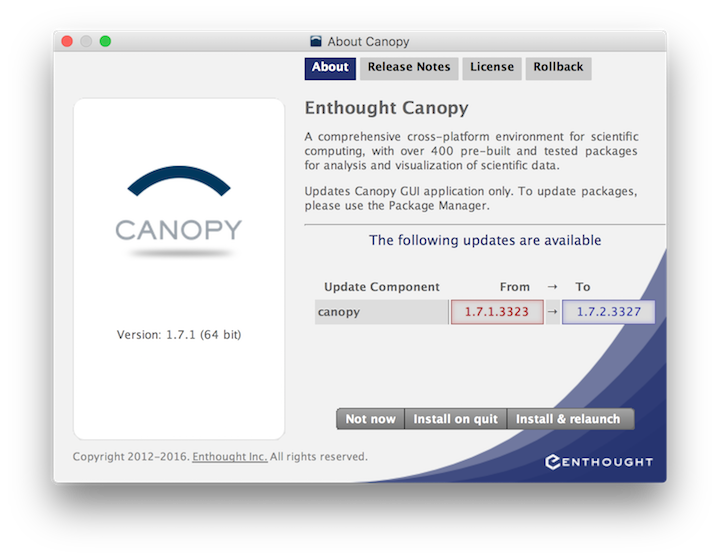
Task: Click the Version: 1.7.1 (64 bit) text
Action: click(x=179, y=335)
